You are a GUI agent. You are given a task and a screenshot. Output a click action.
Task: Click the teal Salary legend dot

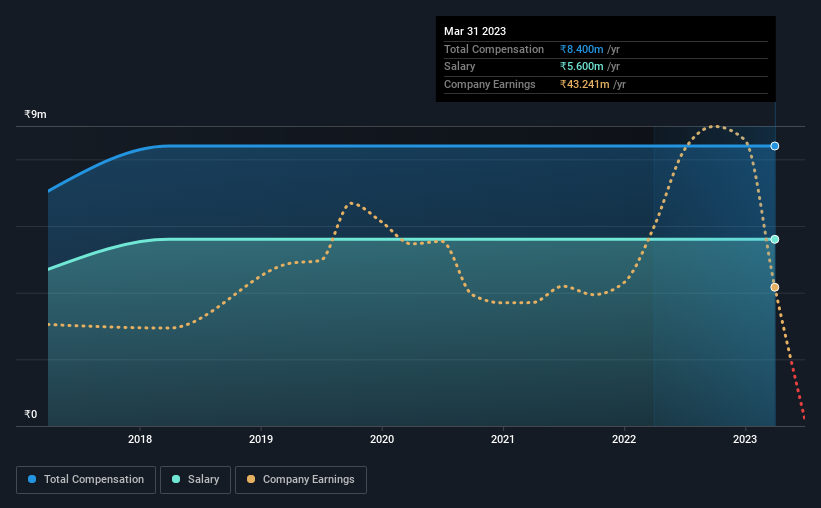[176, 479]
